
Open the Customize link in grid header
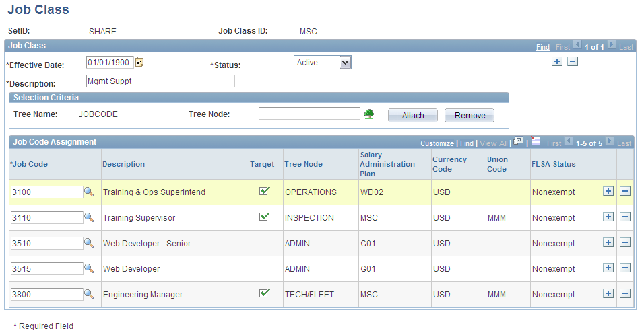tap(437, 143)
